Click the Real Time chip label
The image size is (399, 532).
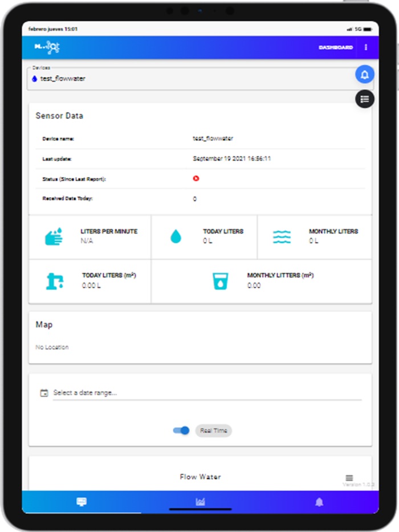(x=214, y=431)
